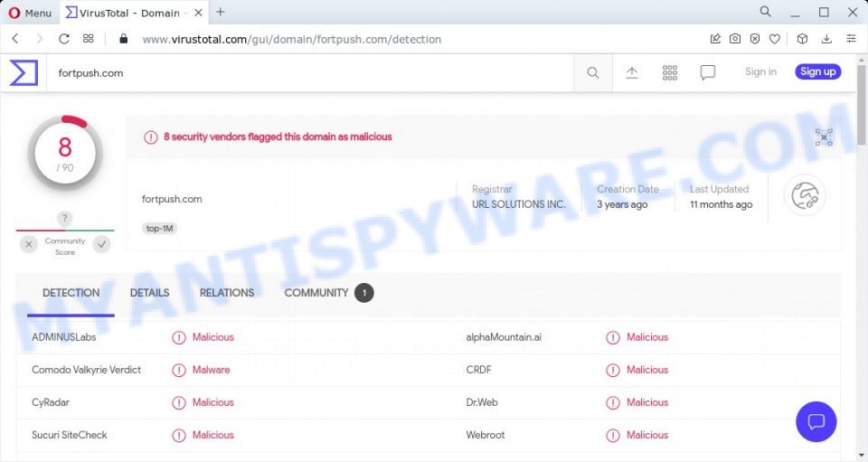This screenshot has width=868, height=462.
Task: Click the padlock site security icon
Action: [124, 39]
